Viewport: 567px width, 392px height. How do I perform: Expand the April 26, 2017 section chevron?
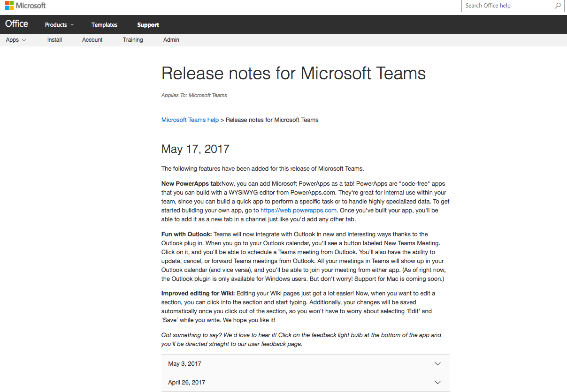(437, 383)
